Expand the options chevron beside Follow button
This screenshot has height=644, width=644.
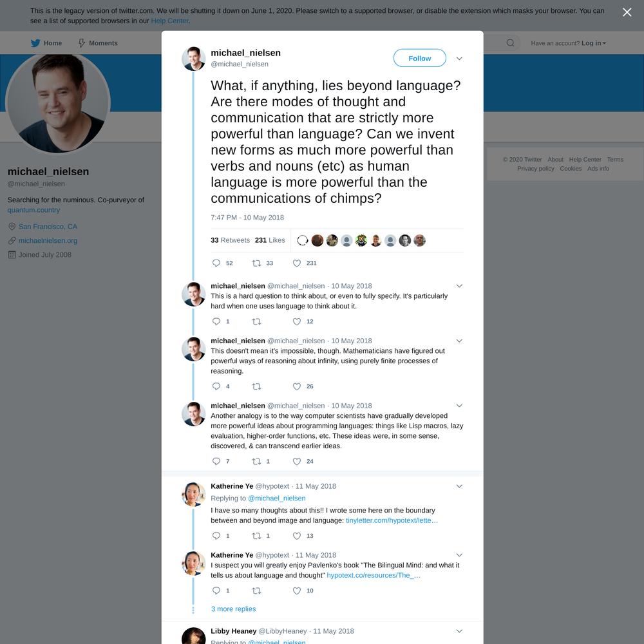pyautogui.click(x=459, y=59)
